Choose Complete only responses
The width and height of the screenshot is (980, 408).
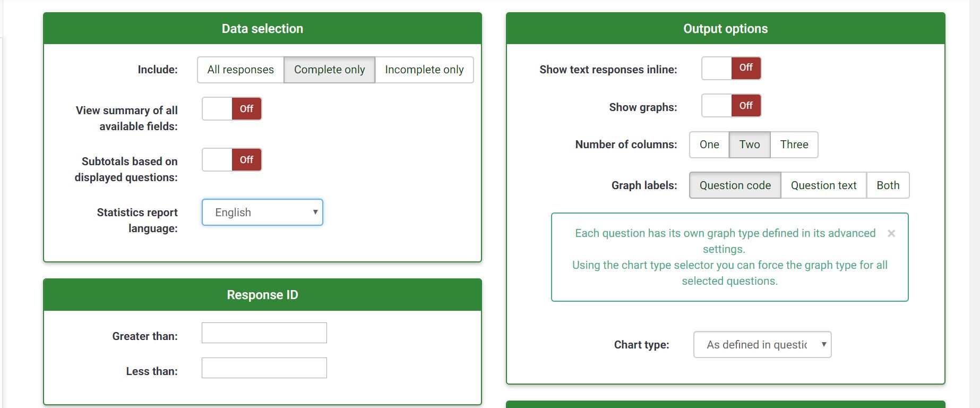click(x=329, y=70)
